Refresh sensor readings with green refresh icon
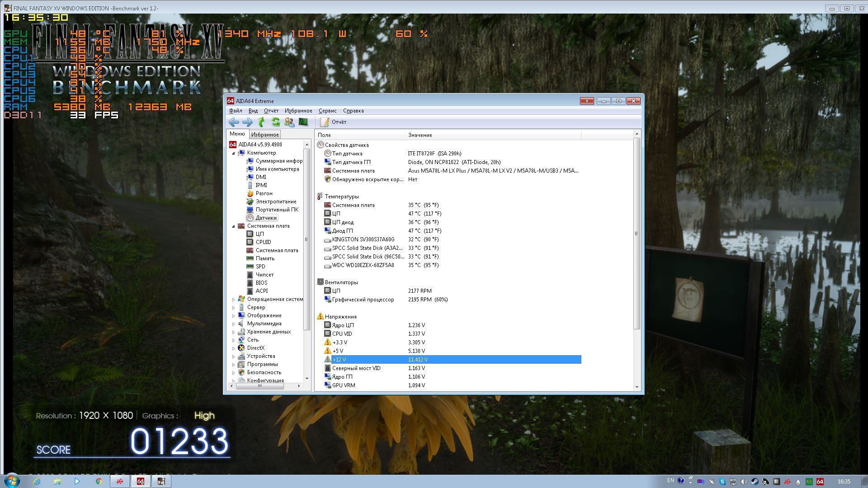 click(x=275, y=122)
